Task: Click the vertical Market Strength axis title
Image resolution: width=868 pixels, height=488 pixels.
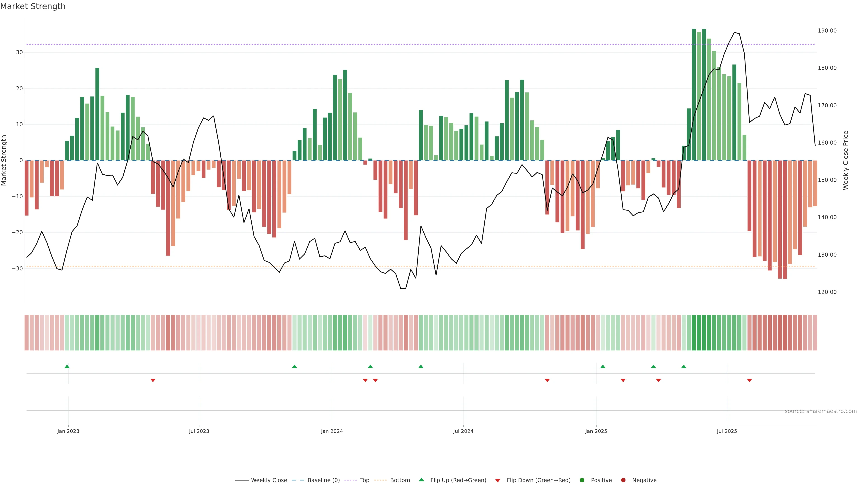Action: [4, 160]
